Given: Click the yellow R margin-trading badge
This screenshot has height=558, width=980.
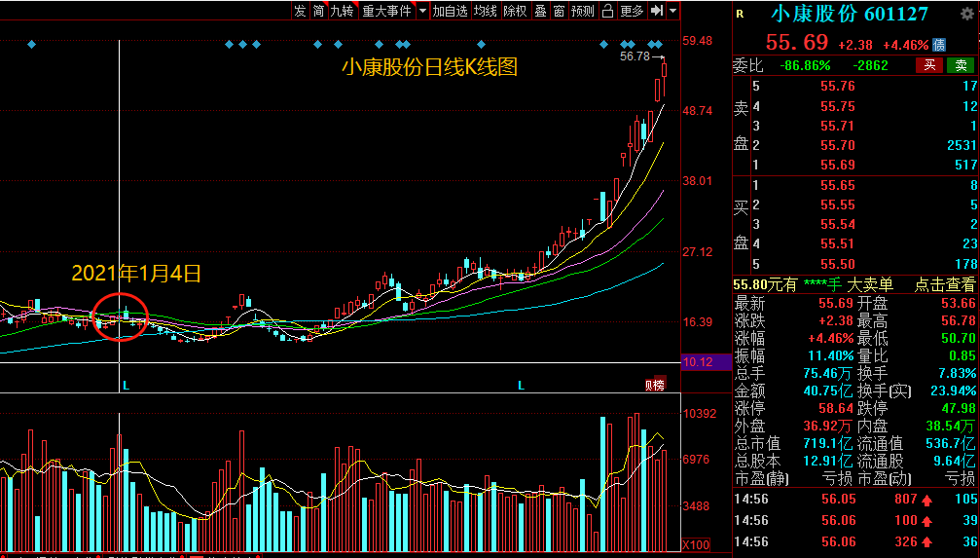Looking at the screenshot, I should pos(740,14).
